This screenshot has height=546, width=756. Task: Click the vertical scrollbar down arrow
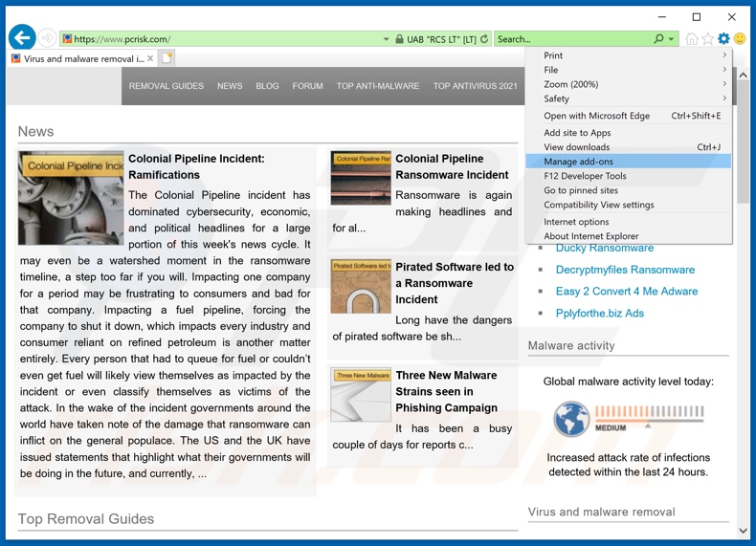point(743,530)
